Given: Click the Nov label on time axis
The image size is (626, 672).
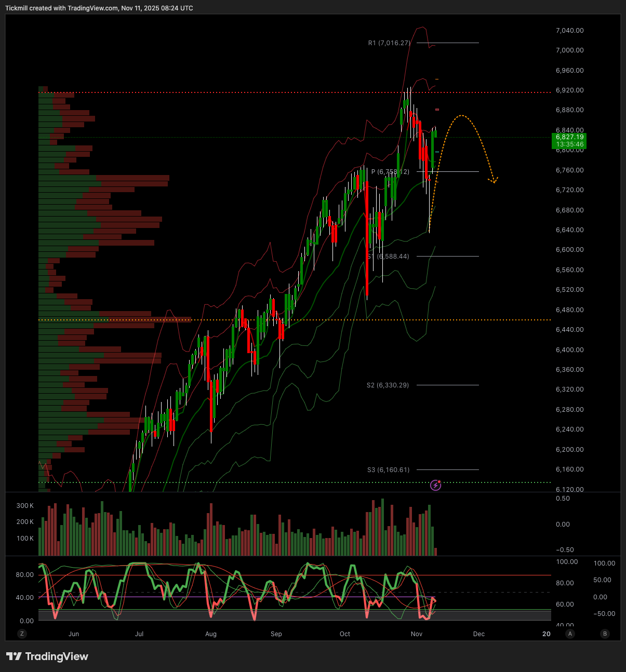Looking at the screenshot, I should [416, 634].
